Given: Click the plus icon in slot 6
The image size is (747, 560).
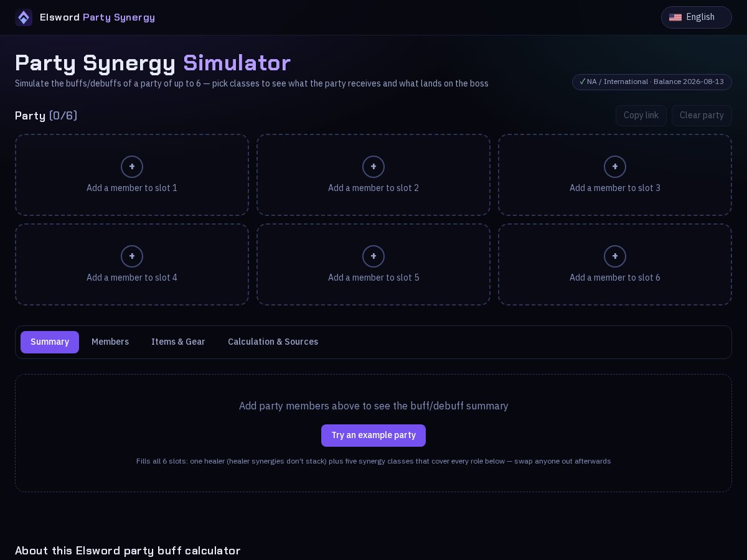Looking at the screenshot, I should (615, 256).
